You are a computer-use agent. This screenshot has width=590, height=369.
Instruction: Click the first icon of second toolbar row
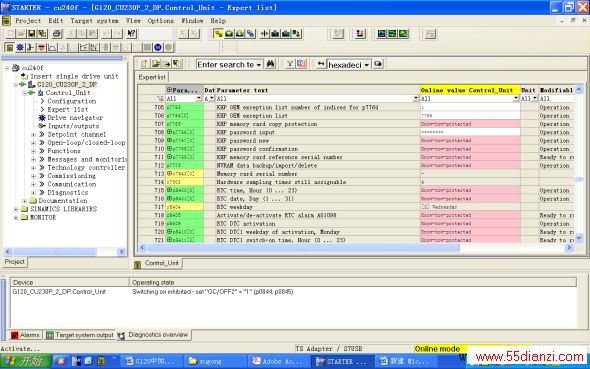pyautogui.click(x=10, y=47)
